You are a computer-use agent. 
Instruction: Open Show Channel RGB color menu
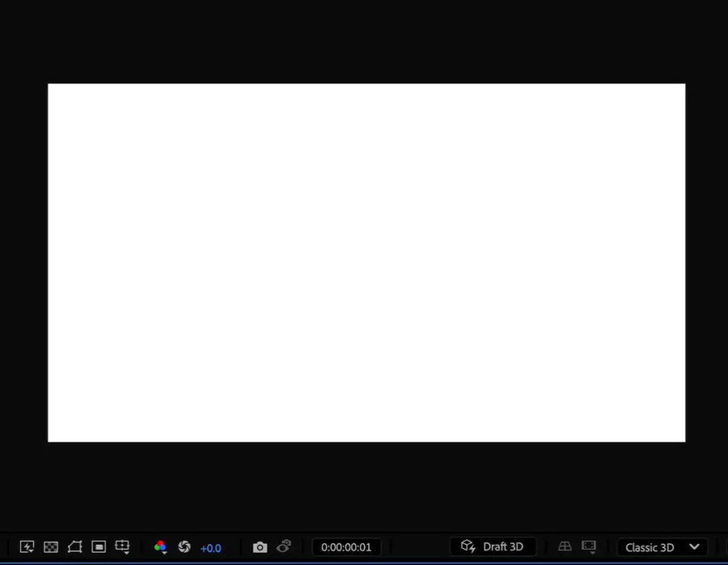(160, 547)
